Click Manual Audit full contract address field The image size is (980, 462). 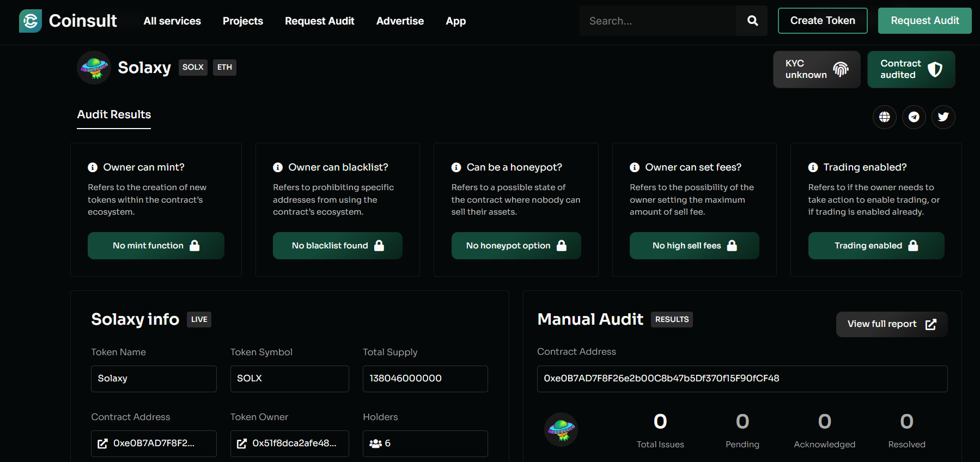742,379
